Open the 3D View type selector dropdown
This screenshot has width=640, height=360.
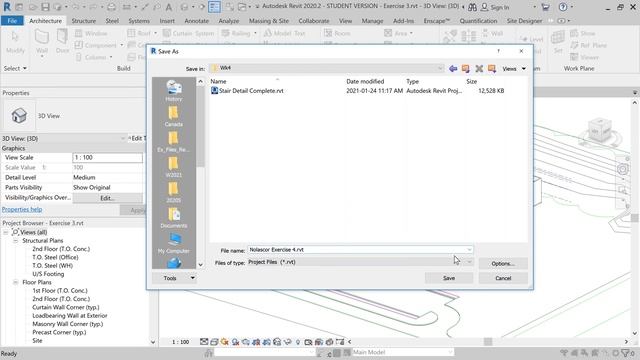click(63, 138)
